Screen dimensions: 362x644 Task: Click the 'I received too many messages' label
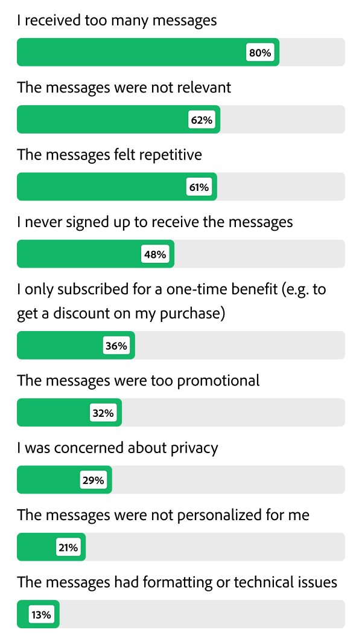point(117,21)
